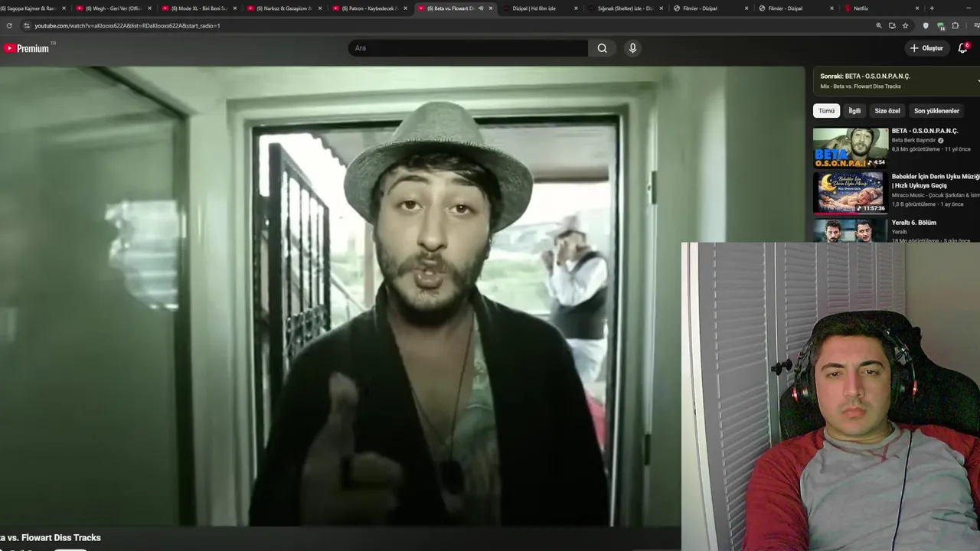Switch to the Sagopa Kajmer tab
980x551 pixels.
coord(28,8)
